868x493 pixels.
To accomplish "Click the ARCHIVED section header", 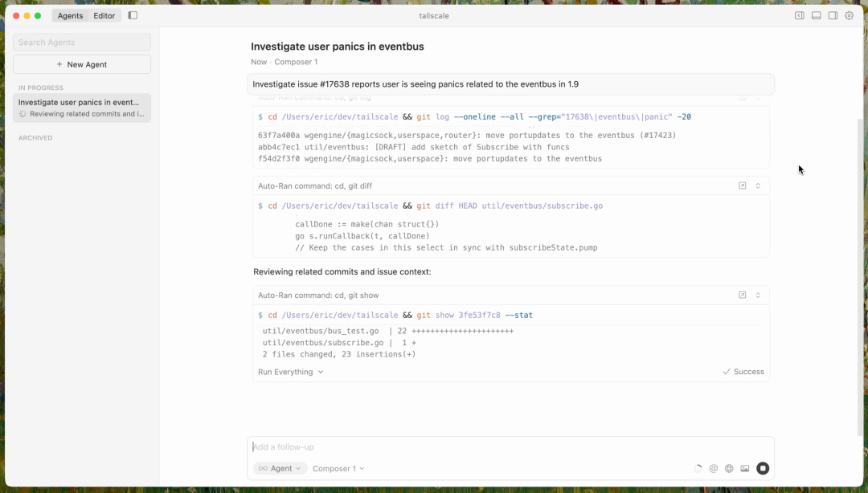I will 35,138.
